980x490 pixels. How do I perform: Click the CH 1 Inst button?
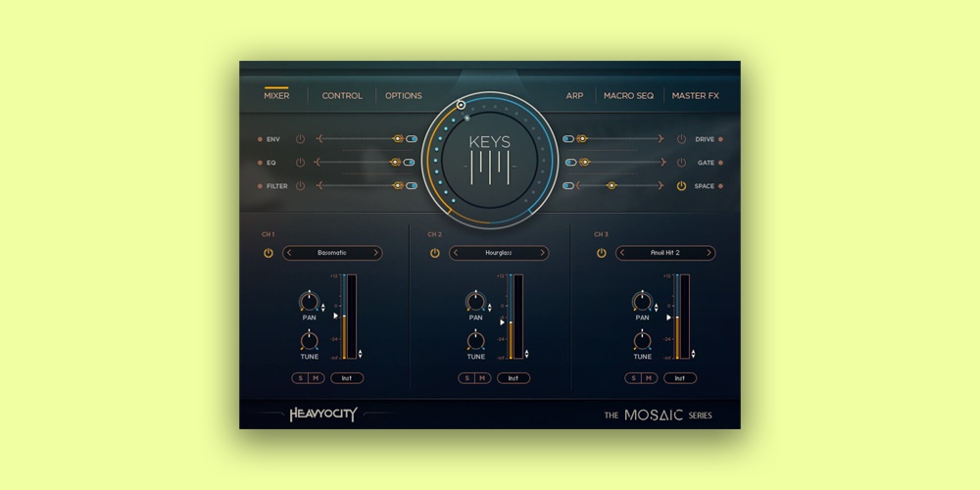(347, 378)
